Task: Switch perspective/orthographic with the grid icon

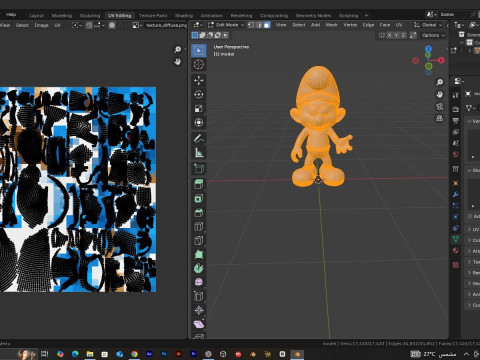Action: (x=440, y=118)
